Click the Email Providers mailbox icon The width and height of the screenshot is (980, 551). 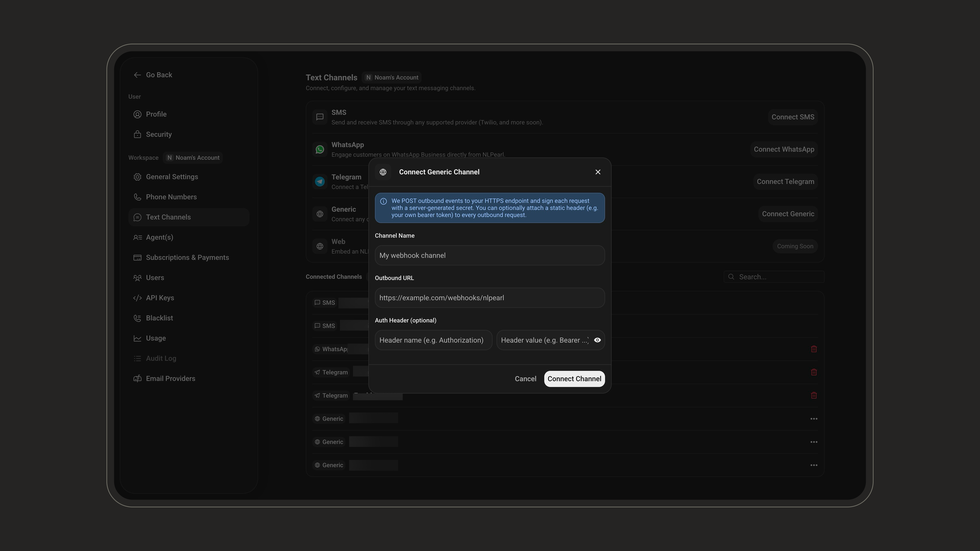point(137,378)
